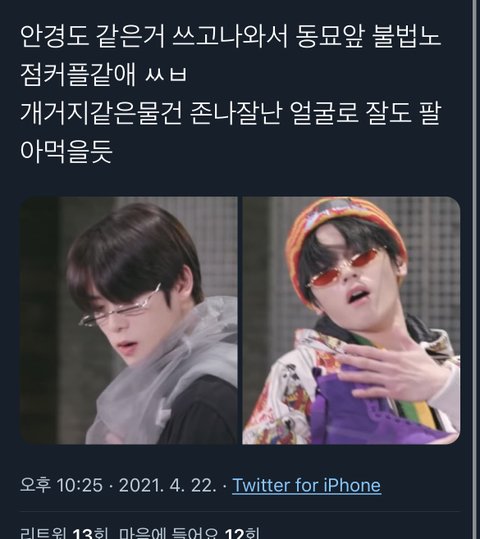Screen dimensions: 480x539
Task: Open the right photo with red sunglasses
Action: 351,320
